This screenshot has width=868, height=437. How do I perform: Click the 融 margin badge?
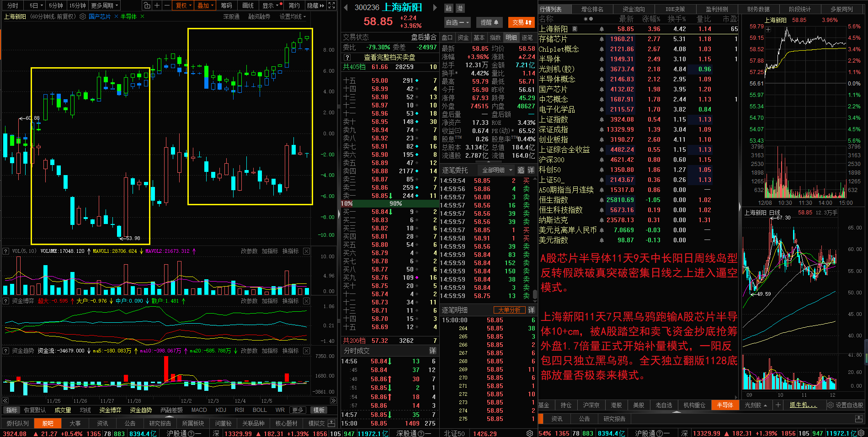[x=449, y=8]
